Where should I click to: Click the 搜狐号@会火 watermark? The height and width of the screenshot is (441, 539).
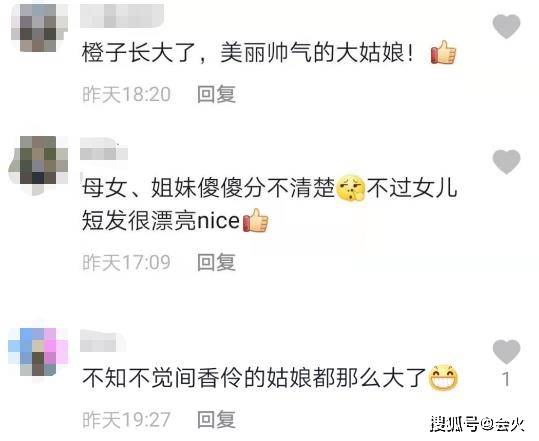coord(478,424)
